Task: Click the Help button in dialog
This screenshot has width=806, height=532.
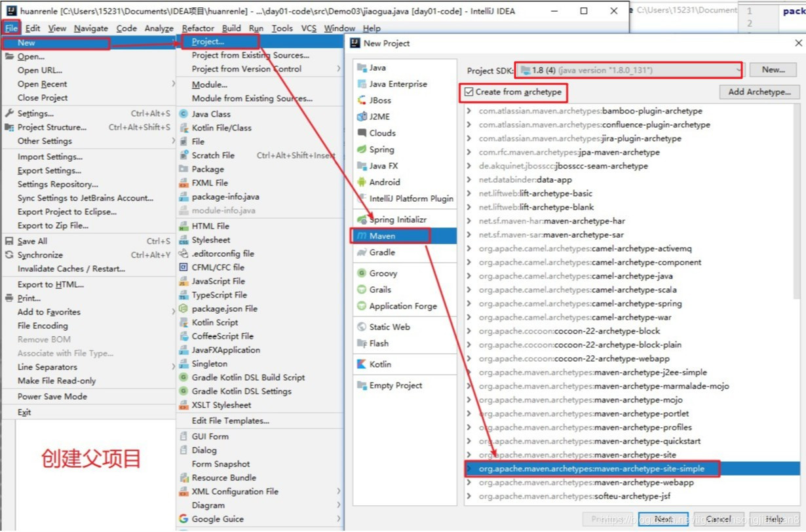Action: coord(774,519)
